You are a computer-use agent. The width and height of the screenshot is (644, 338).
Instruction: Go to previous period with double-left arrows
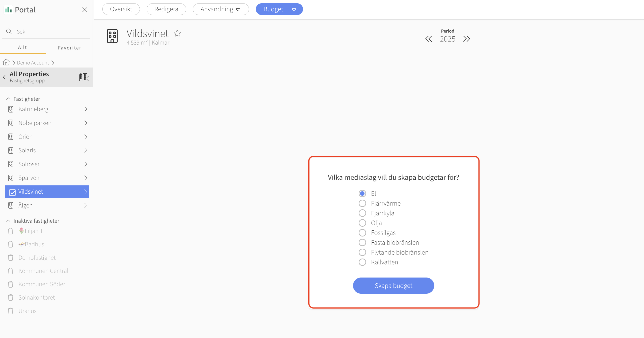429,39
